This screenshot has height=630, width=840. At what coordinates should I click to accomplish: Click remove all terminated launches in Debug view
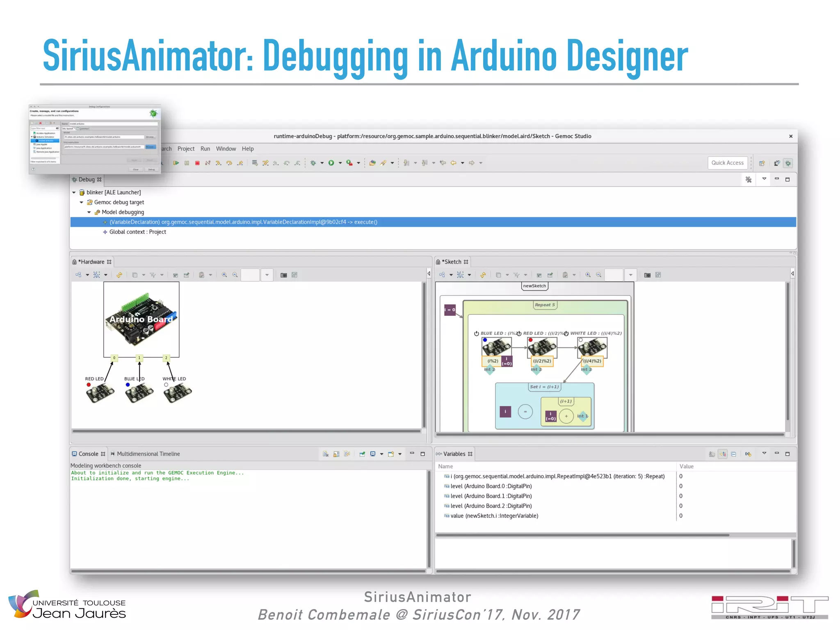pos(749,179)
